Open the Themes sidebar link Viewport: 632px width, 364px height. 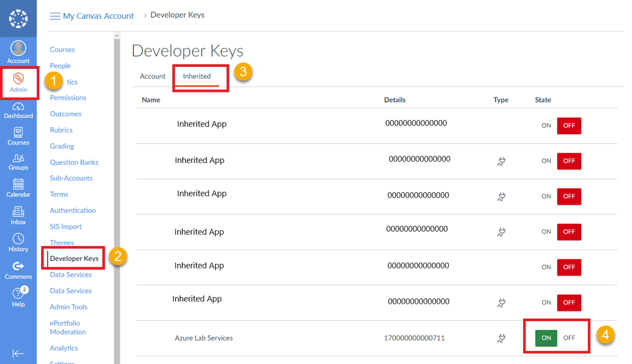(62, 242)
